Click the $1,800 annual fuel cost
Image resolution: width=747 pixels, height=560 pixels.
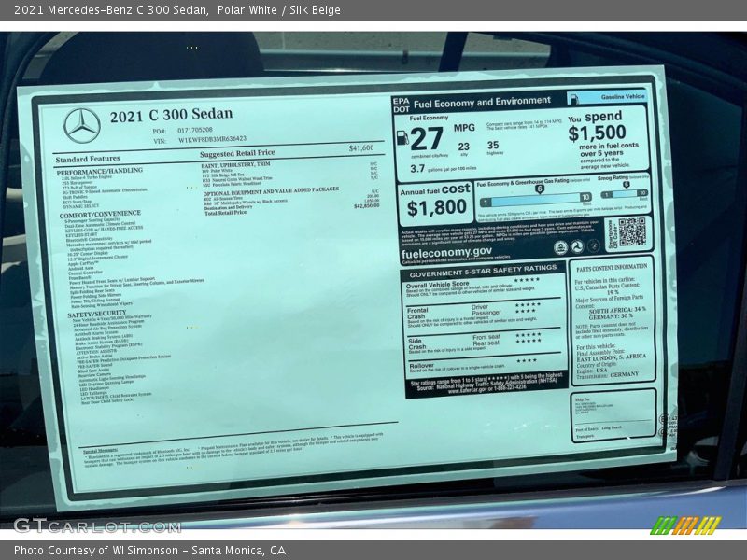point(436,208)
